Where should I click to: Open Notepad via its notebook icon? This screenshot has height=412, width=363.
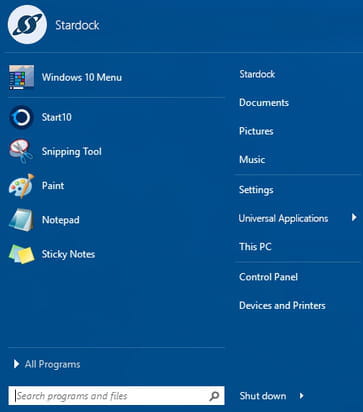(x=21, y=220)
